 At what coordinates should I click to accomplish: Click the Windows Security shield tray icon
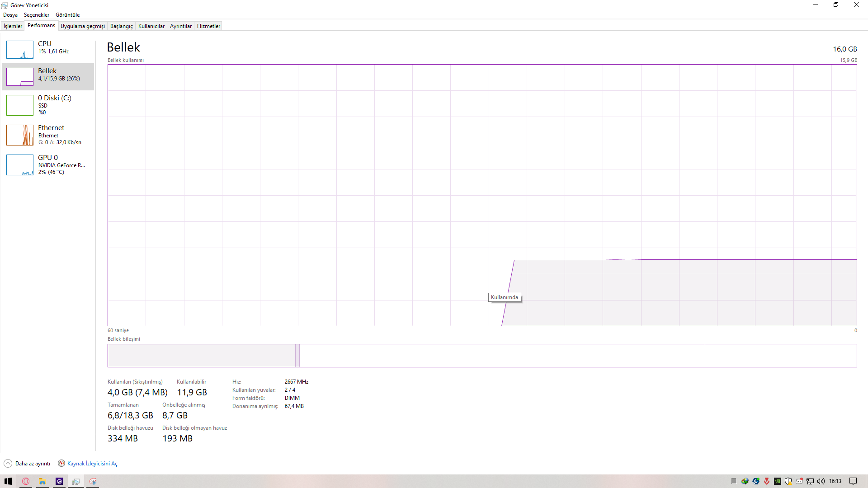click(x=788, y=481)
